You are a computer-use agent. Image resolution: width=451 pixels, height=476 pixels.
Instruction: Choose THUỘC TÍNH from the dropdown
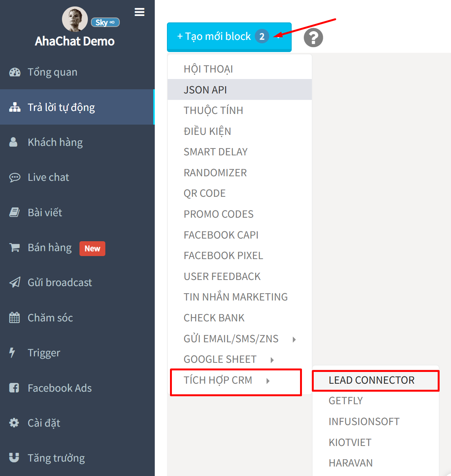tap(240, 111)
